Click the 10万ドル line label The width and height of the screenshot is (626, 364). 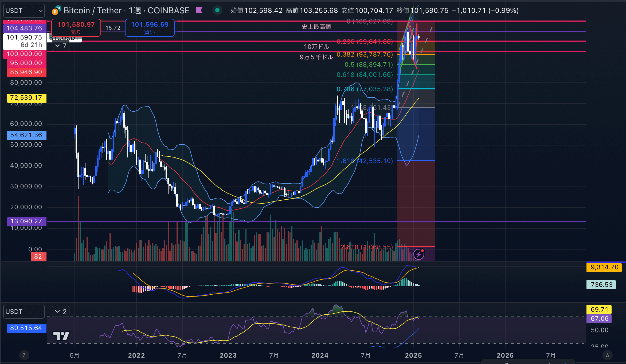click(316, 47)
